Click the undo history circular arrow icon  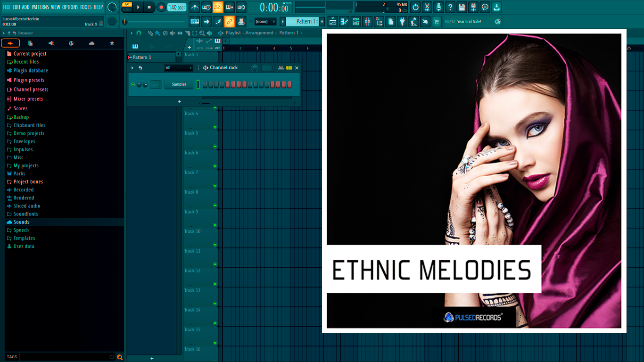point(415,7)
